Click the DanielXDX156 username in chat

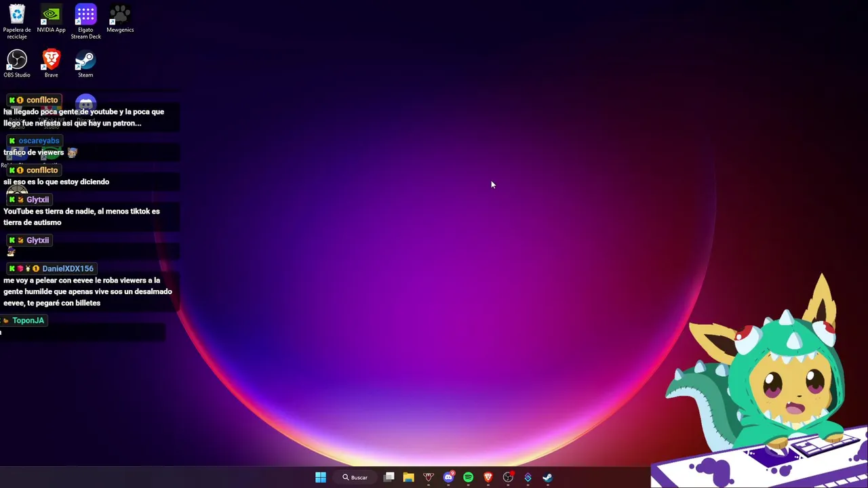pyautogui.click(x=68, y=268)
